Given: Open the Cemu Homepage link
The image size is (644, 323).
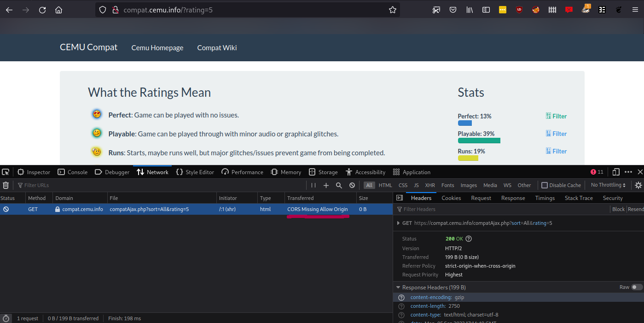Looking at the screenshot, I should coord(157,48).
